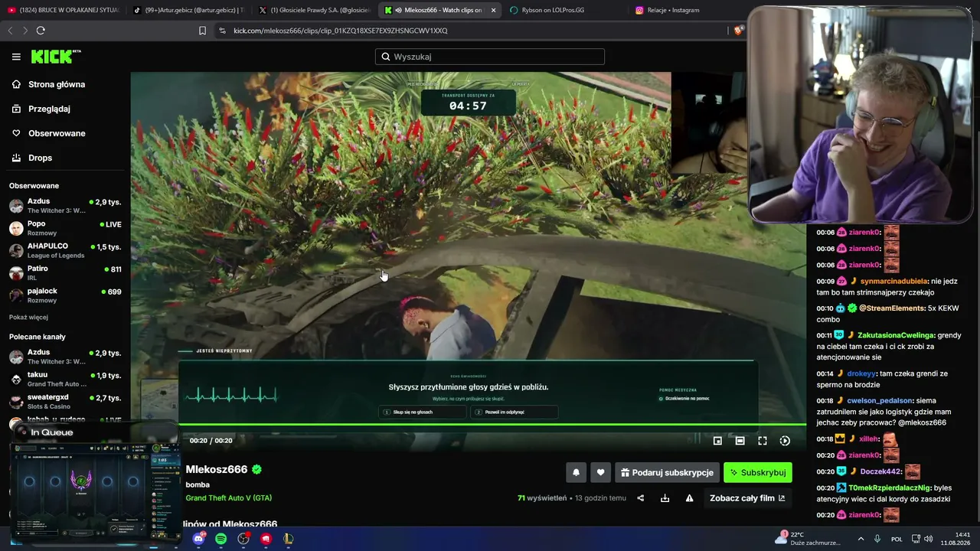Follow the channel with the heart button

601,472
